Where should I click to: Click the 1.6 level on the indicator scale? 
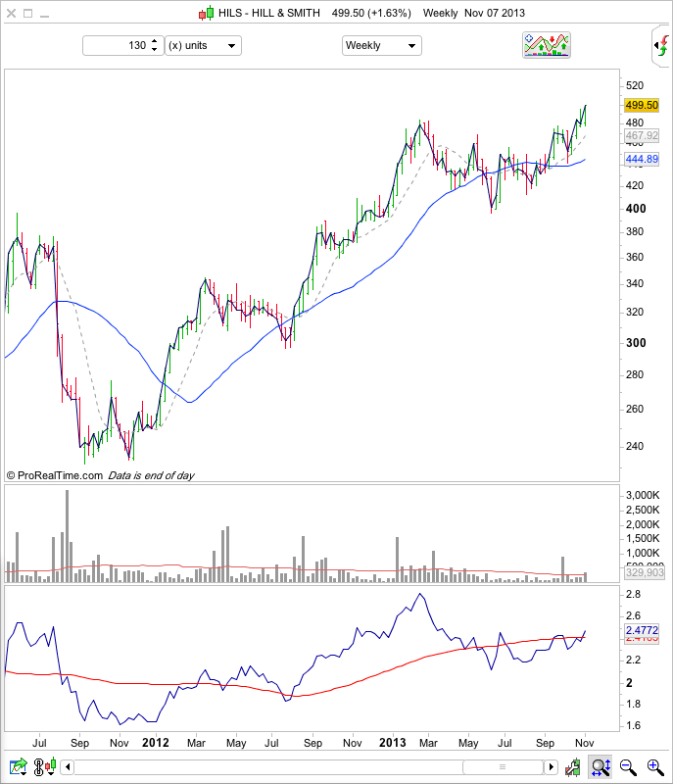click(x=633, y=725)
